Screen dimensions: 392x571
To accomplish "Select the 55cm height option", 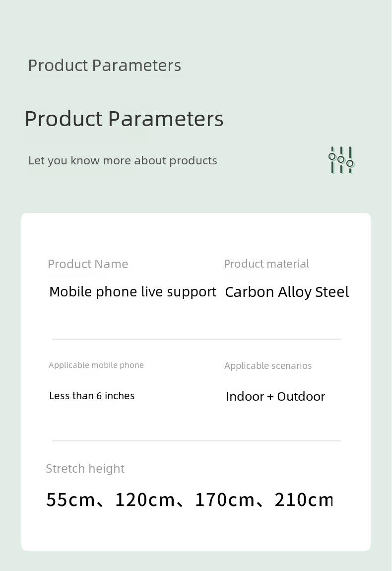I will 70,500.
